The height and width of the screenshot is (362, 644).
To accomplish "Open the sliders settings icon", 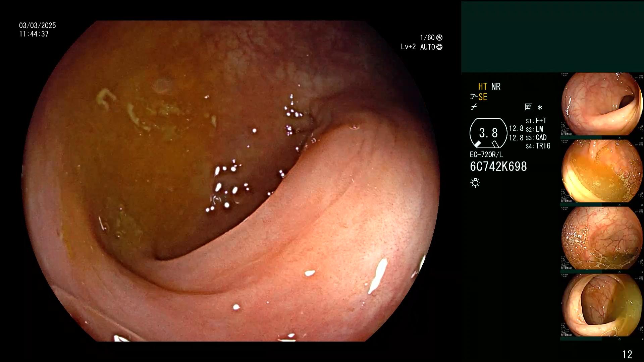I will pos(529,107).
